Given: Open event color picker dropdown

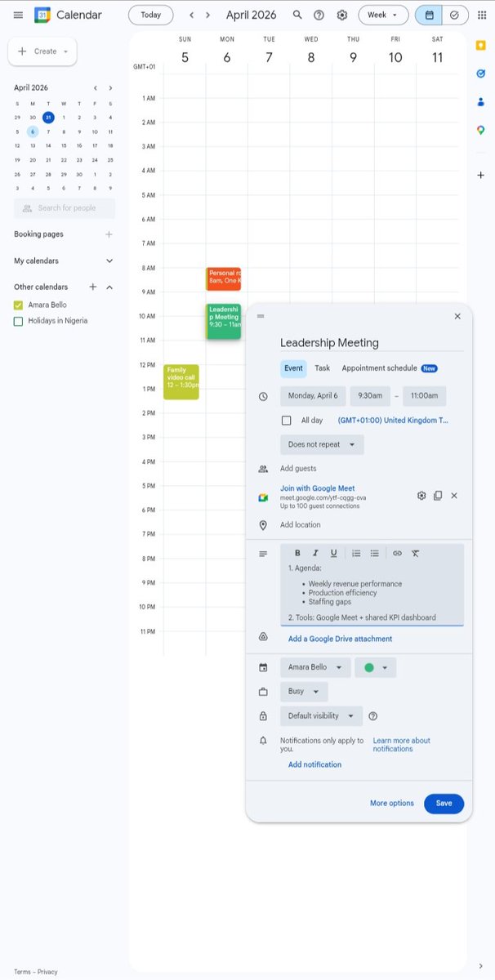Looking at the screenshot, I should 375,667.
